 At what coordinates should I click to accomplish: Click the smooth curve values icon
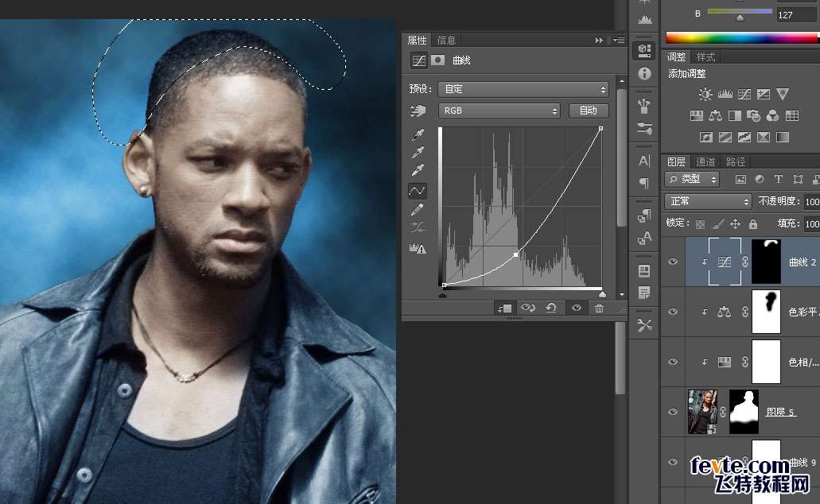point(418,227)
